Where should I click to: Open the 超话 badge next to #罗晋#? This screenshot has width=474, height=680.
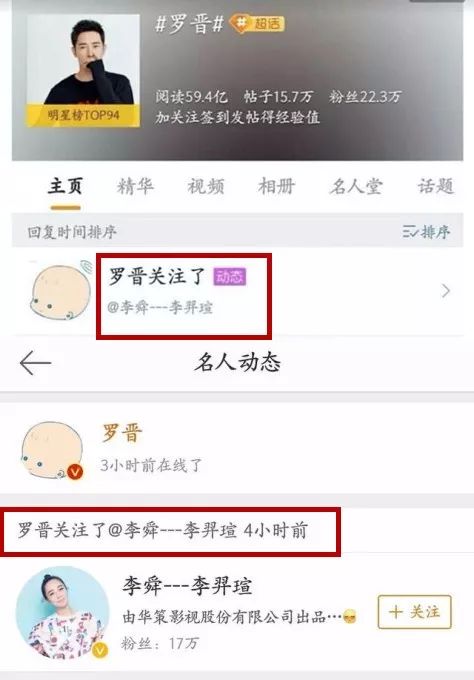pyautogui.click(x=257, y=23)
